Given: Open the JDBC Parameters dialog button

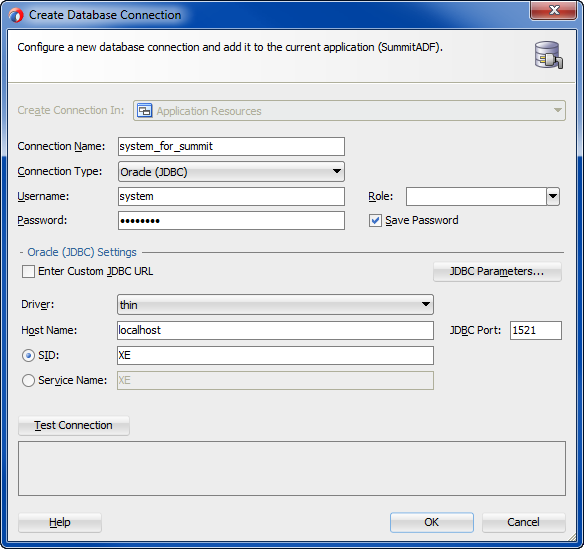Looking at the screenshot, I should pos(497,272).
